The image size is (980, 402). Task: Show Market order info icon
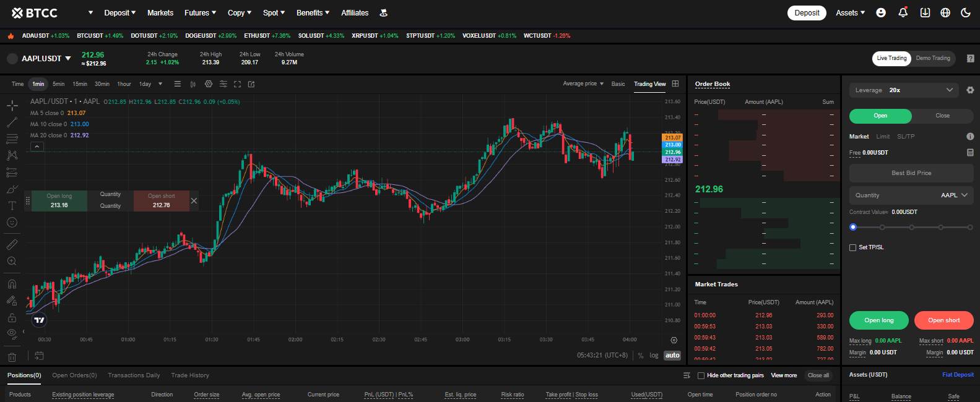[970, 136]
